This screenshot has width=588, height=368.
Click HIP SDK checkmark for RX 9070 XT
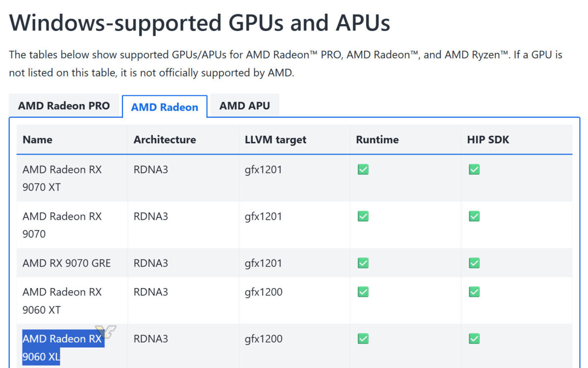pos(474,170)
